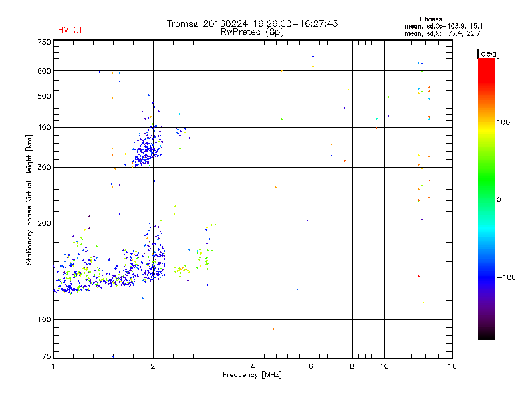
Task: Click y-axis label '400'
Action: [x=44, y=128]
